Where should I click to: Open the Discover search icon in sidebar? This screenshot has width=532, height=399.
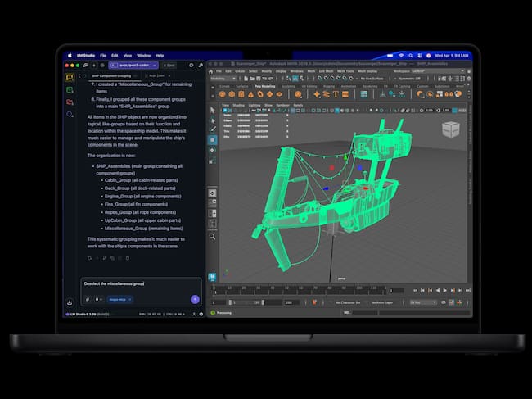coord(70,112)
